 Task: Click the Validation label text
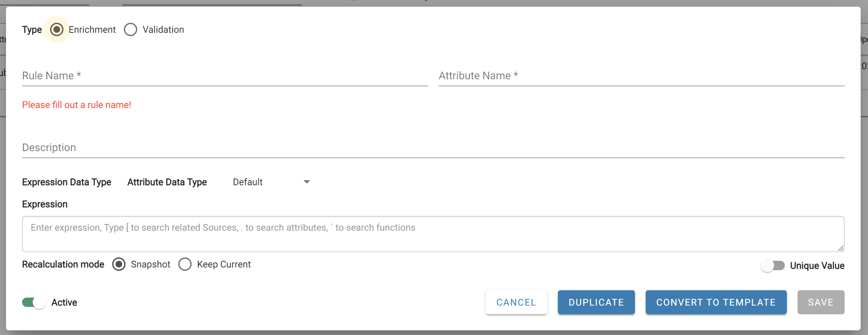pos(164,30)
